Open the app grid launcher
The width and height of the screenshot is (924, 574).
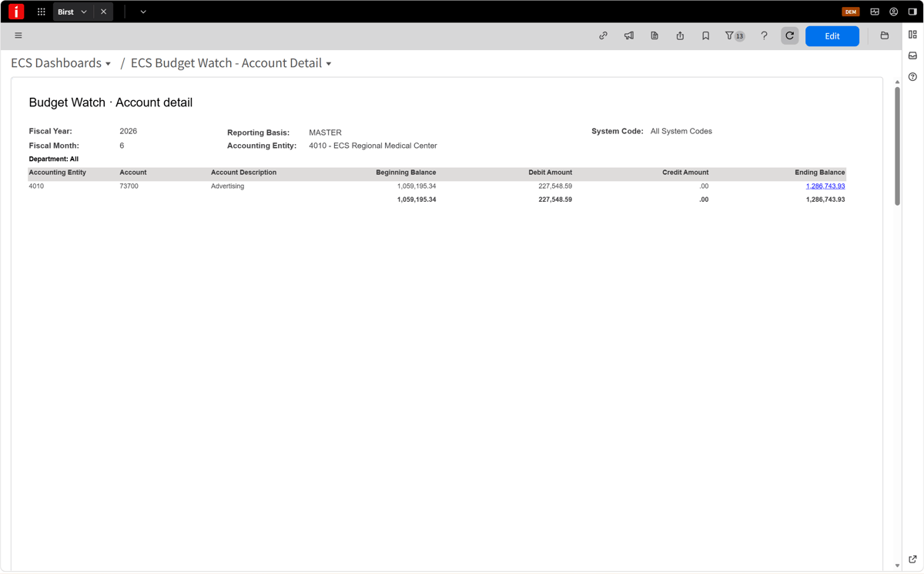[x=42, y=12]
